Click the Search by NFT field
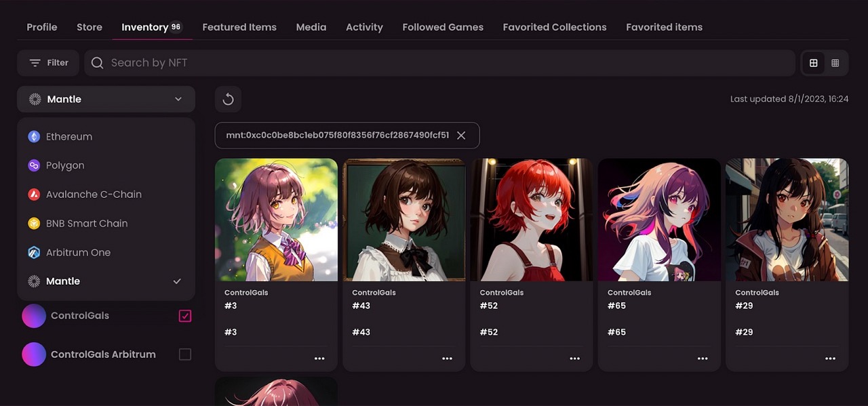Screen dimensions: 868x406 [x=441, y=63]
